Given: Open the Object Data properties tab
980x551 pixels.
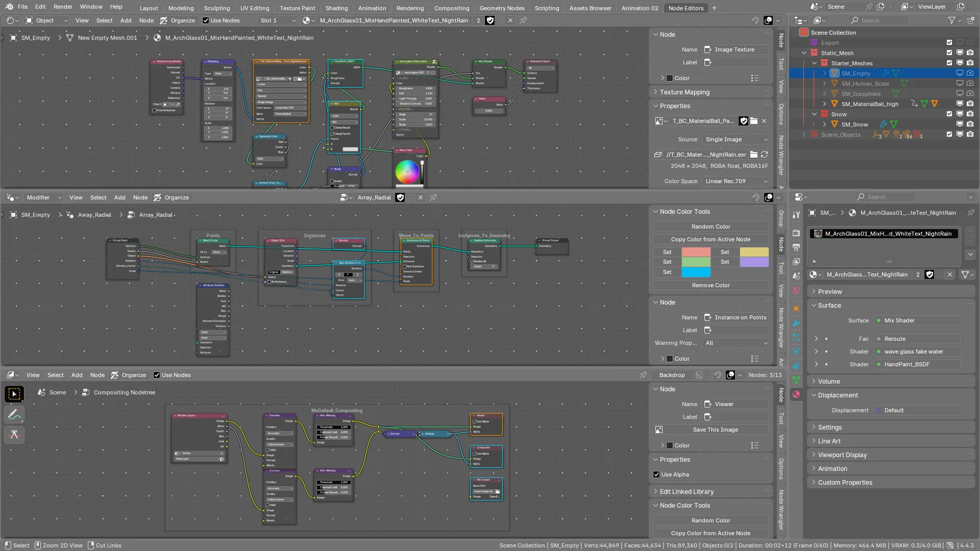Looking at the screenshot, I should pos(796,380).
